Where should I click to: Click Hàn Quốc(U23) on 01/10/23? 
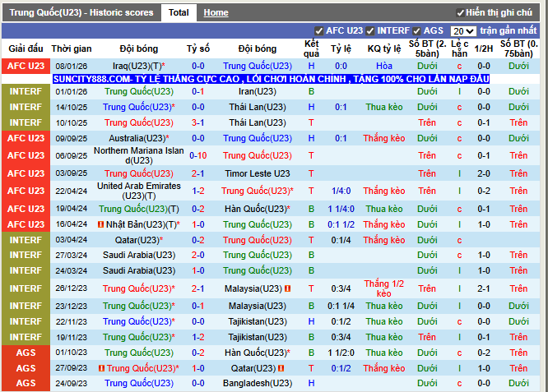[258, 353]
